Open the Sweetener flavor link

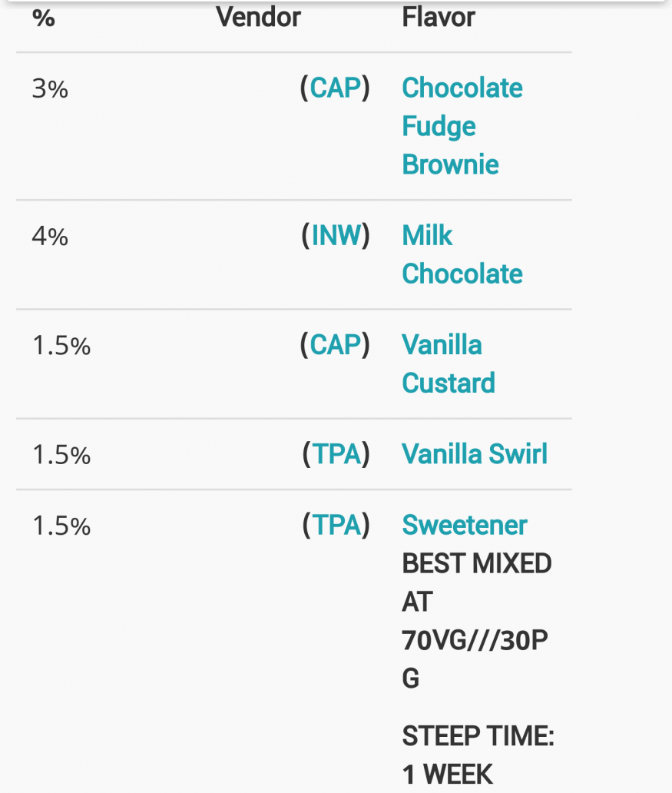point(464,525)
